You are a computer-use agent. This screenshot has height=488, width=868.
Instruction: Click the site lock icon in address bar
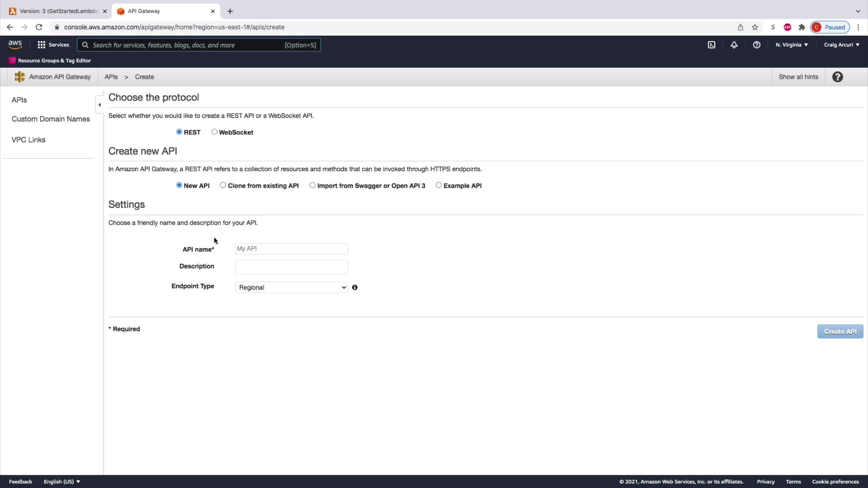click(x=57, y=27)
